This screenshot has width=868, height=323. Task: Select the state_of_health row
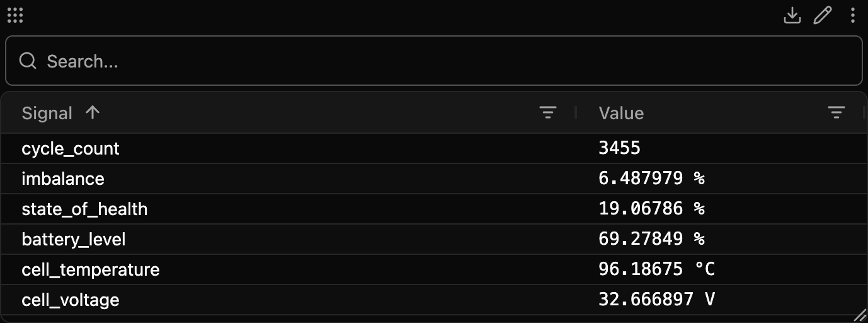point(433,209)
